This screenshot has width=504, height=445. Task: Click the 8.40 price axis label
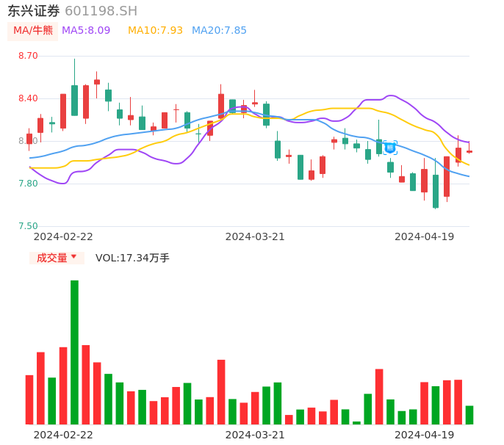(x=28, y=98)
